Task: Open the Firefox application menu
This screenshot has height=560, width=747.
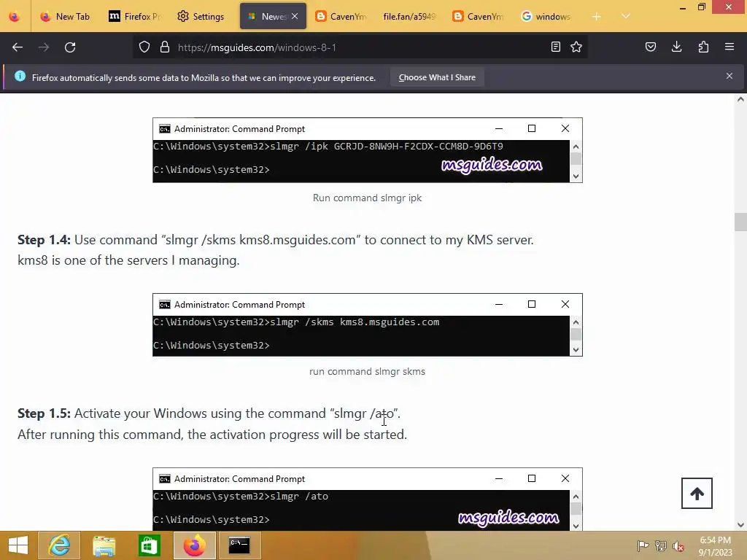Action: [x=729, y=47]
